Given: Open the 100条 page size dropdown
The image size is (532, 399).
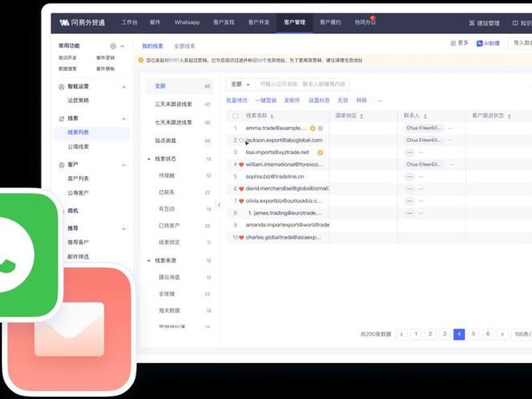Looking at the screenshot, I should pyautogui.click(x=523, y=334).
